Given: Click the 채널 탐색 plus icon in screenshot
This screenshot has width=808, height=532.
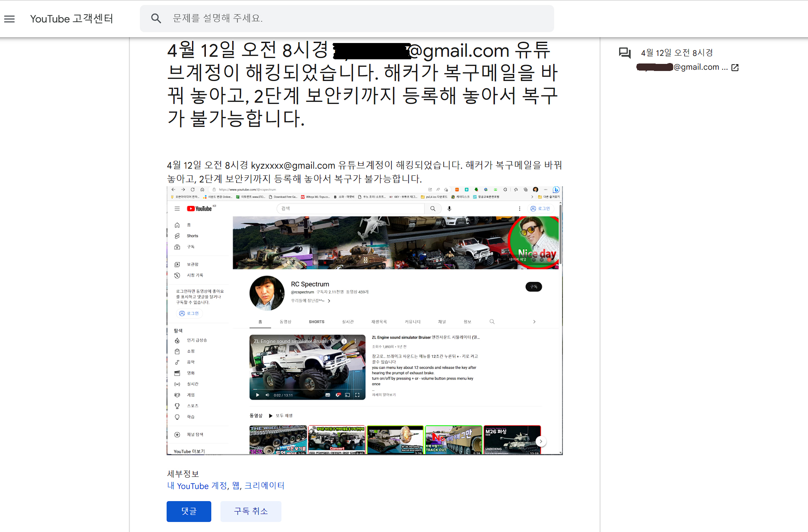Looking at the screenshot, I should tap(177, 435).
